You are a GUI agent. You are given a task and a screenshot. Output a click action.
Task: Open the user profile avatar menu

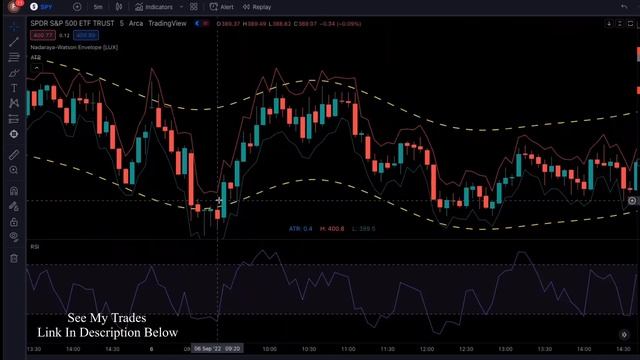(14, 6)
